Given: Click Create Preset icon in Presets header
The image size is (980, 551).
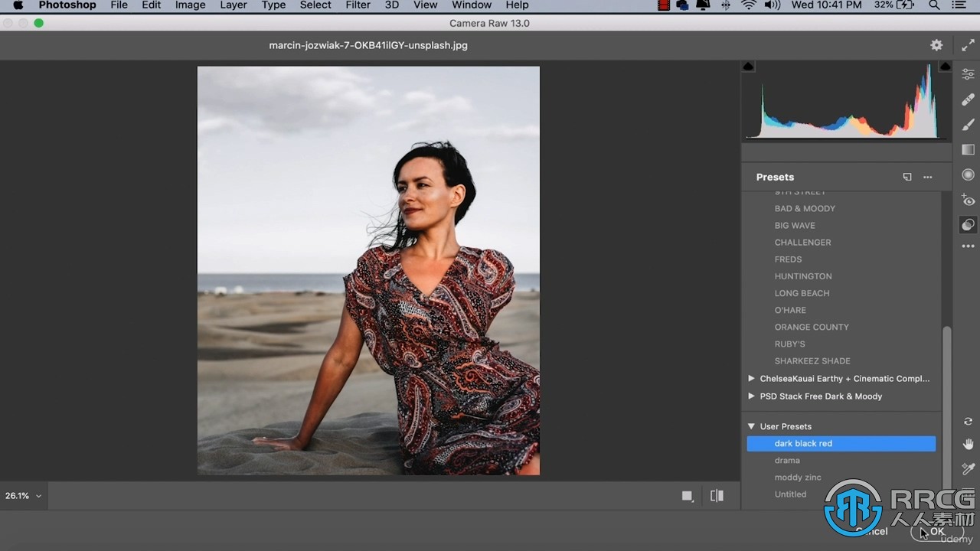Looking at the screenshot, I should coord(907,177).
